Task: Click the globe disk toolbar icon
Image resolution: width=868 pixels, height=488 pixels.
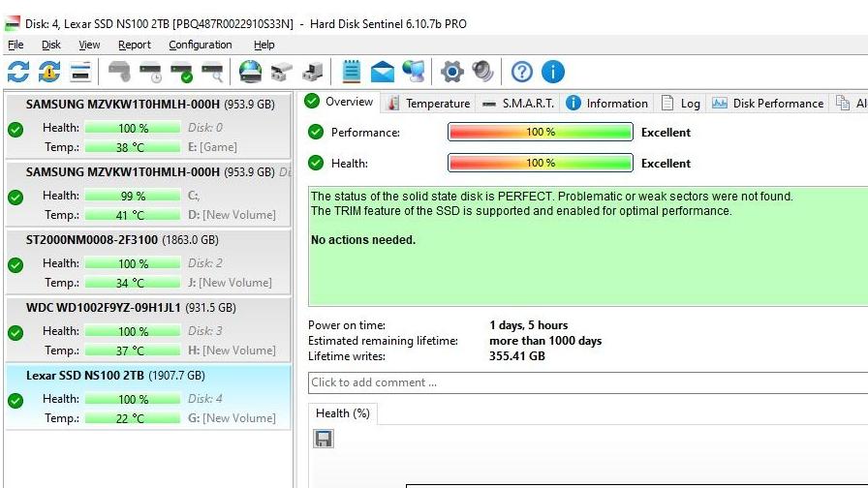Action: click(x=250, y=72)
